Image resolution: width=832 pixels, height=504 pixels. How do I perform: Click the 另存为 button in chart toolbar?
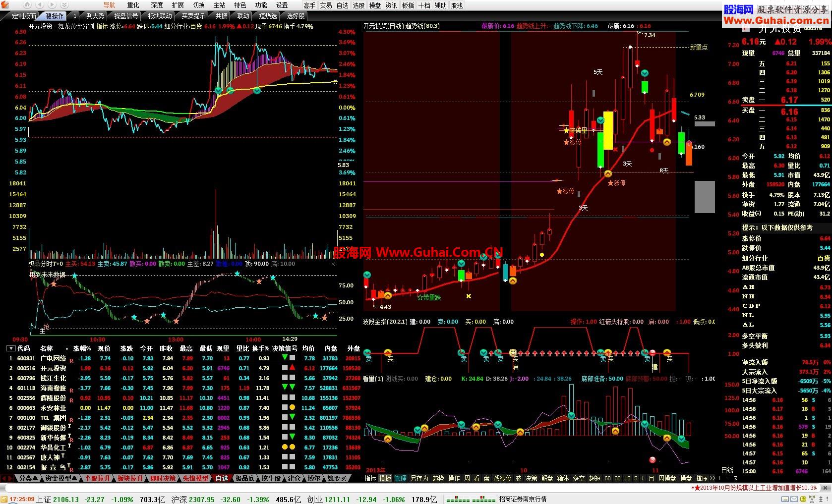pos(419,478)
